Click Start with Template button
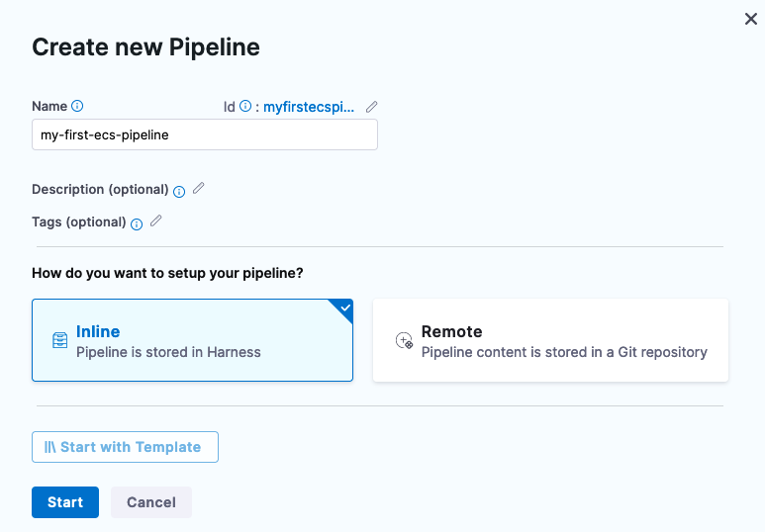Screen dimensions: 765x532 pos(125,447)
